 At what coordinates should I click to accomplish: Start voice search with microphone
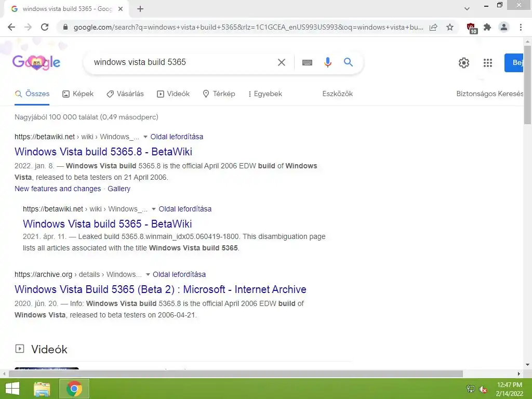click(x=327, y=62)
